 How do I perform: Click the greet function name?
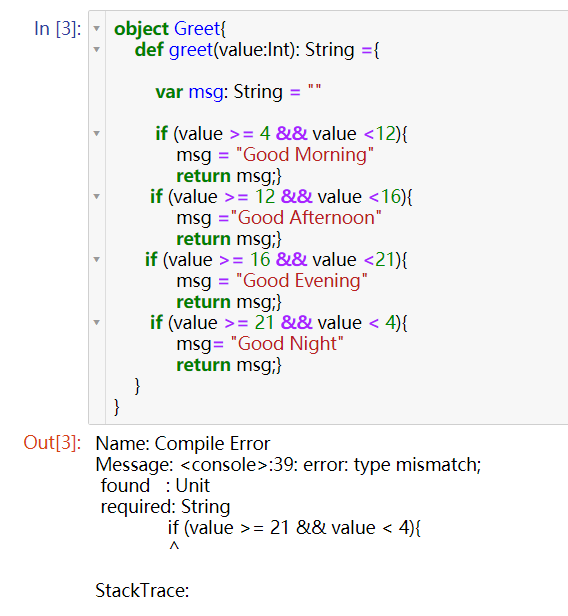coord(191,50)
